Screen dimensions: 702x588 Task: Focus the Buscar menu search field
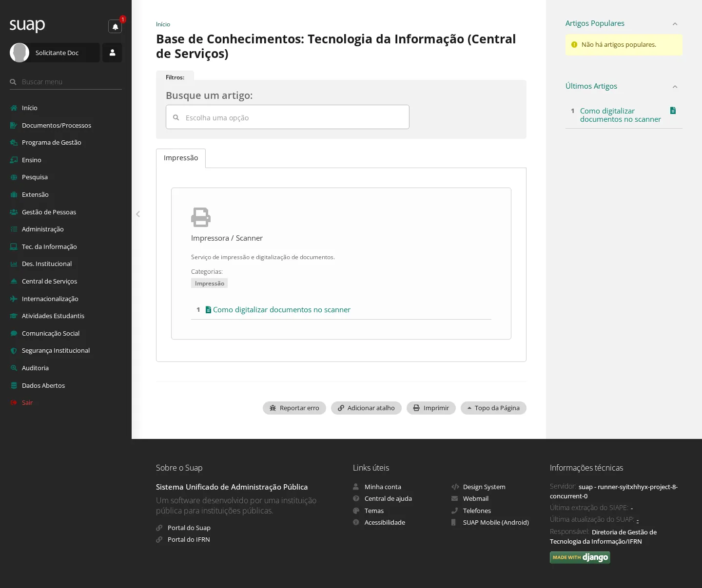tap(66, 82)
